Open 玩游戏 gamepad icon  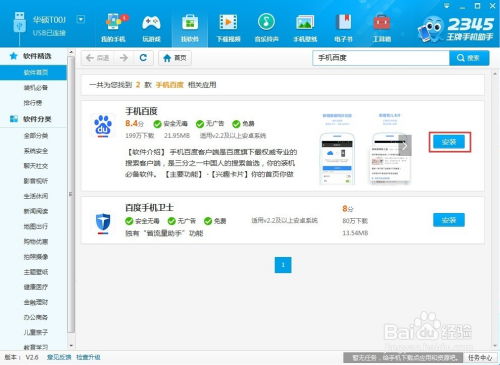coord(151,27)
